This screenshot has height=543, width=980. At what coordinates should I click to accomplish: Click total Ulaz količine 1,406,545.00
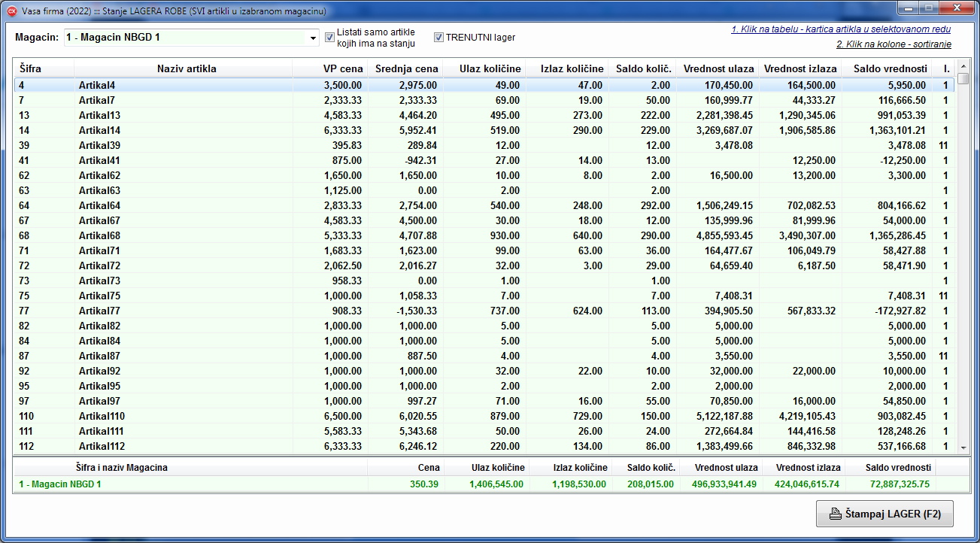496,484
